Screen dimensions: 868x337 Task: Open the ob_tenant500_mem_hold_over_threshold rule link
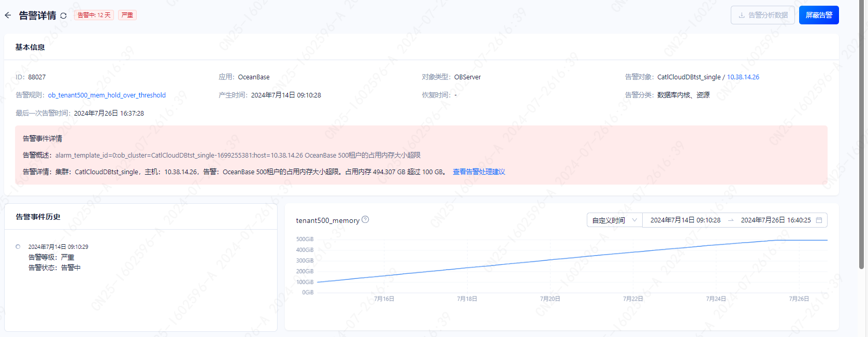coord(107,95)
